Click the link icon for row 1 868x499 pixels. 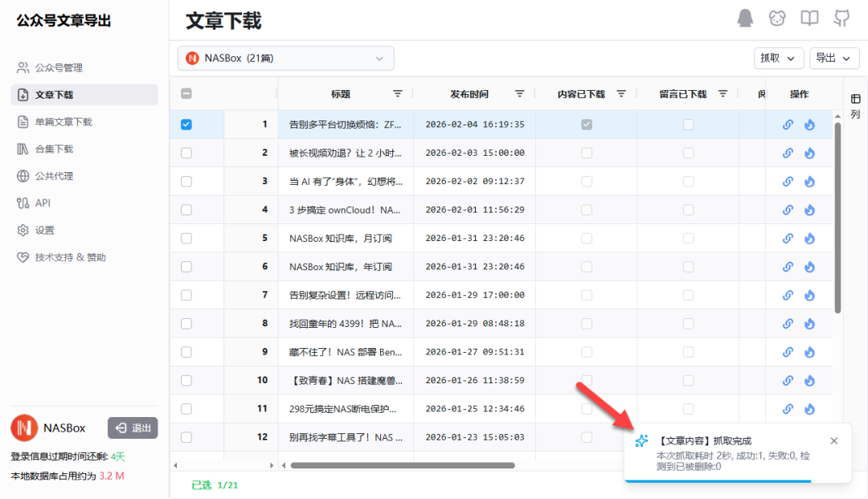point(788,125)
